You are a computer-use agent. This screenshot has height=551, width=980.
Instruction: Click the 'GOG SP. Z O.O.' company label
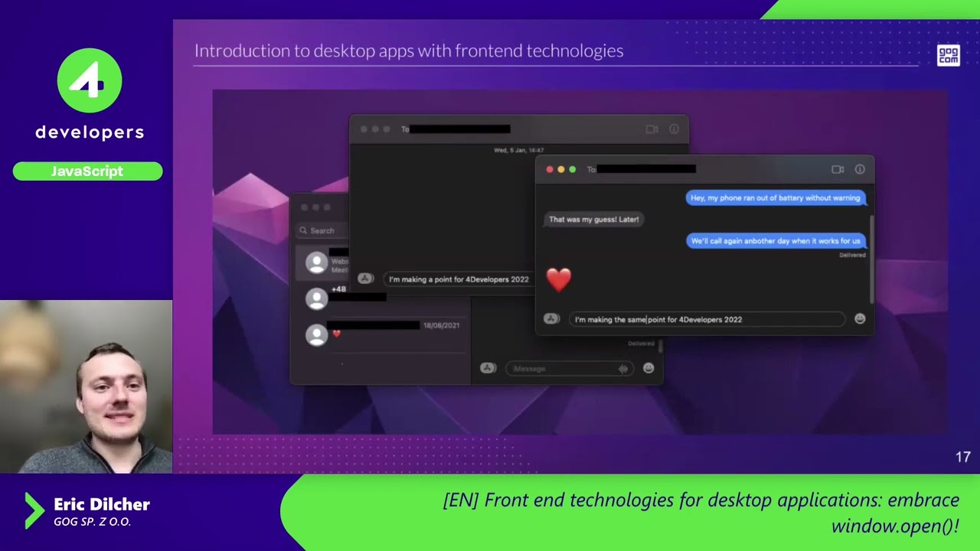point(92,522)
